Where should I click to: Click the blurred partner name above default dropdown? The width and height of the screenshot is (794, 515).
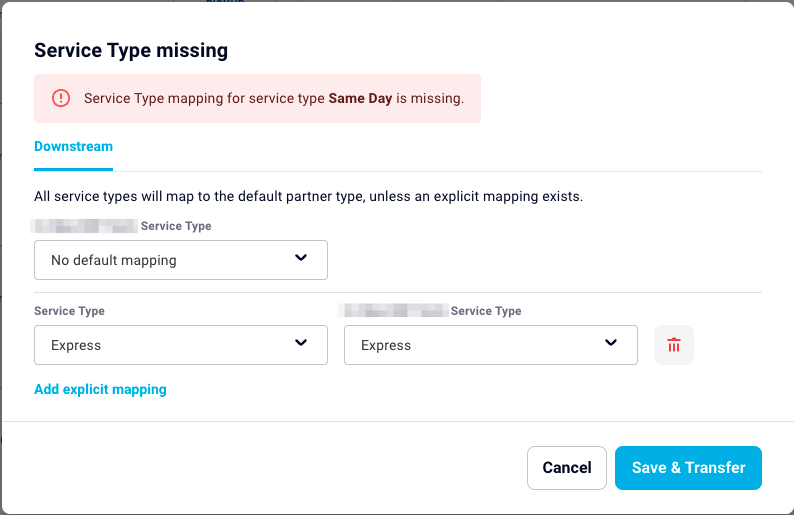(84, 226)
